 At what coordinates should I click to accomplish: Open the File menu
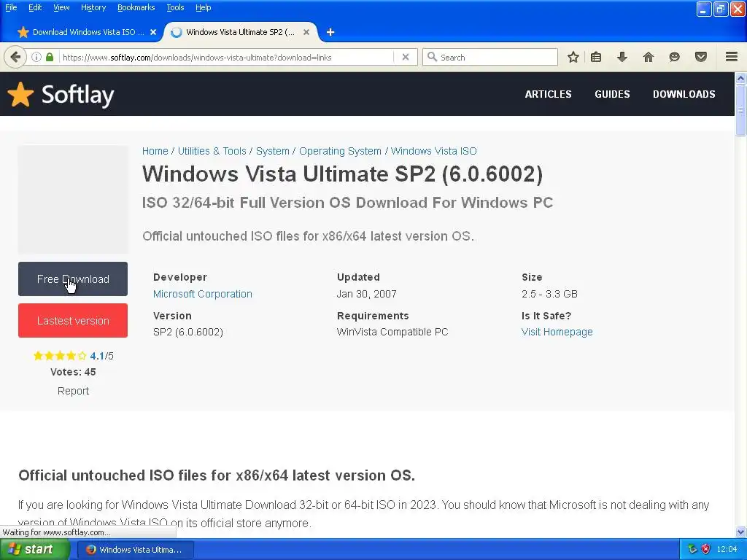[11, 7]
